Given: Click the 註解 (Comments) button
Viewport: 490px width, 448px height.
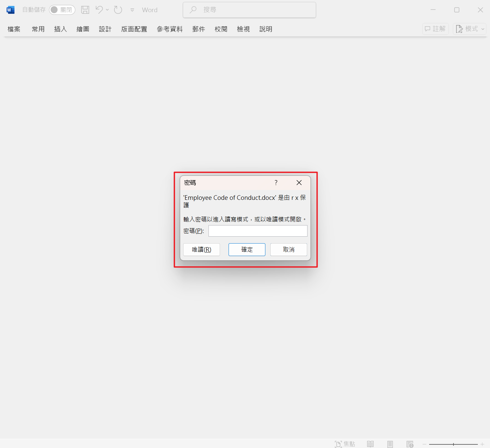Looking at the screenshot, I should (435, 29).
